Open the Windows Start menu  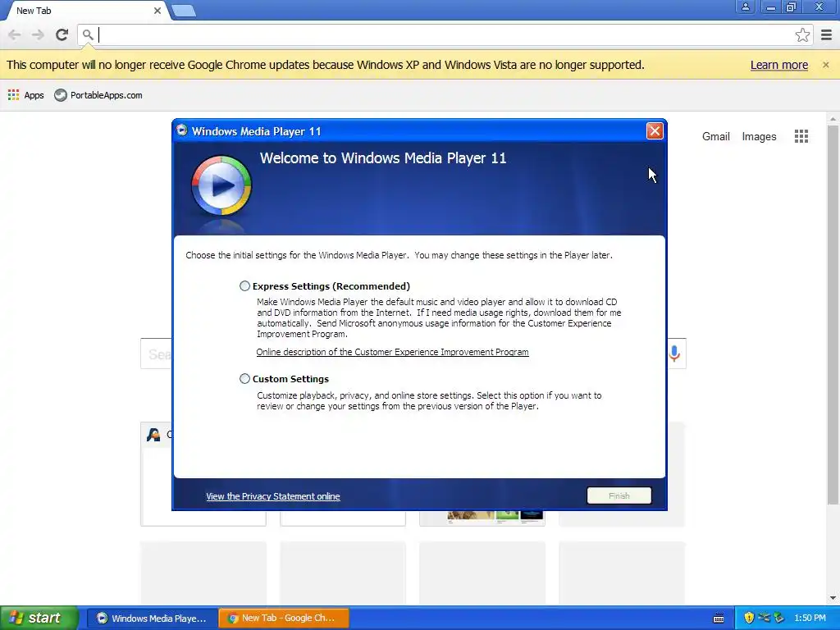(39, 618)
